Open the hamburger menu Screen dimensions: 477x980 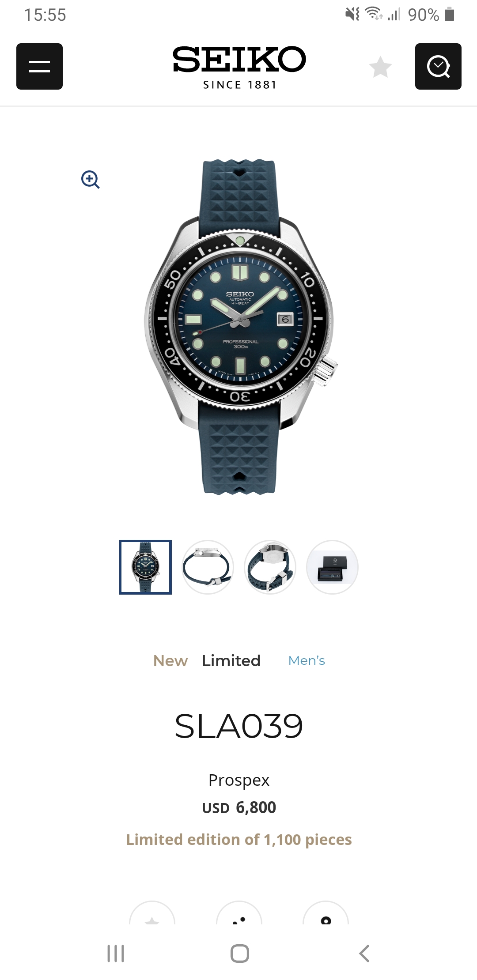pos(39,66)
